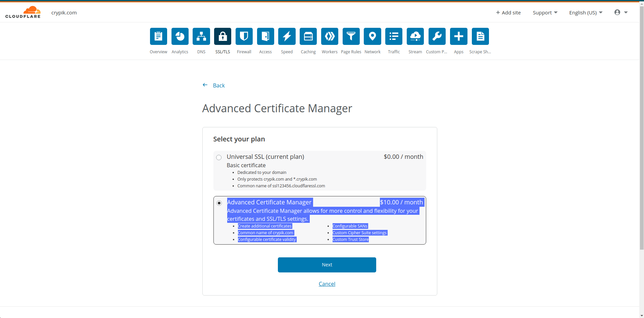The width and height of the screenshot is (644, 318).
Task: Open the user account avatar menu
Action: (621, 12)
